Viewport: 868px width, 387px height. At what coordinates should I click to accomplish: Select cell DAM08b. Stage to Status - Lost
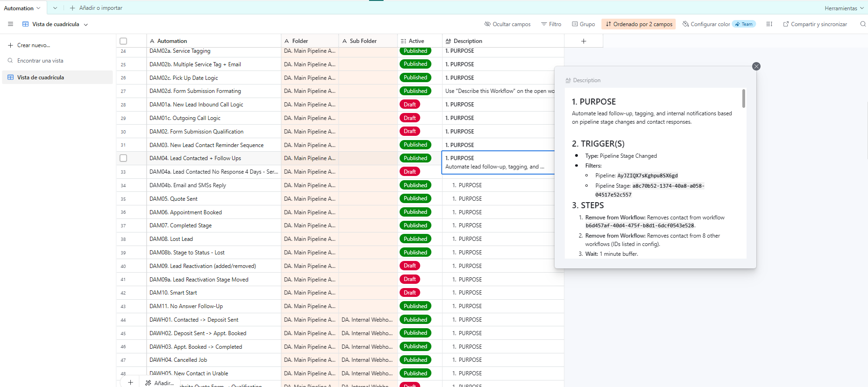pos(213,253)
